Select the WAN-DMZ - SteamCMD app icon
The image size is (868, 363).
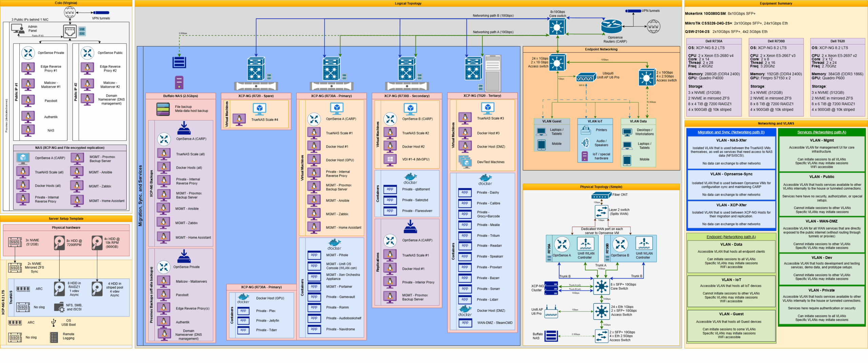(x=465, y=323)
